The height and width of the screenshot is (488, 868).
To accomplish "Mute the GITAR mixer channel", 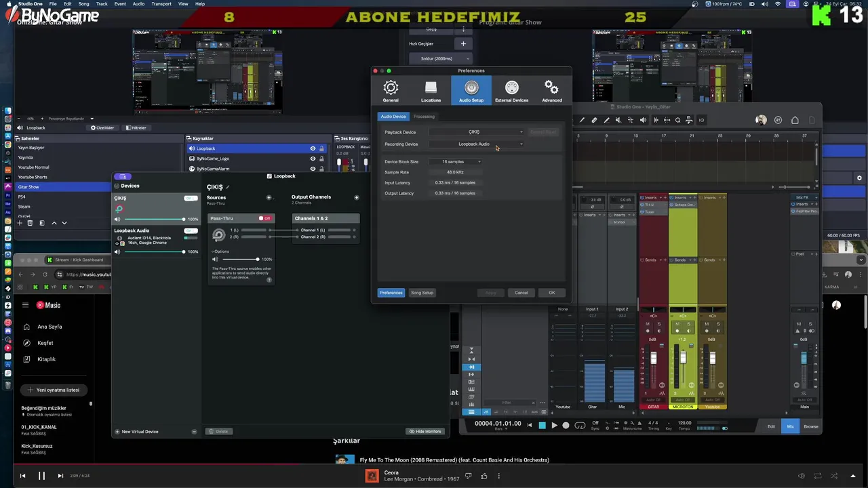I will pos(648,325).
